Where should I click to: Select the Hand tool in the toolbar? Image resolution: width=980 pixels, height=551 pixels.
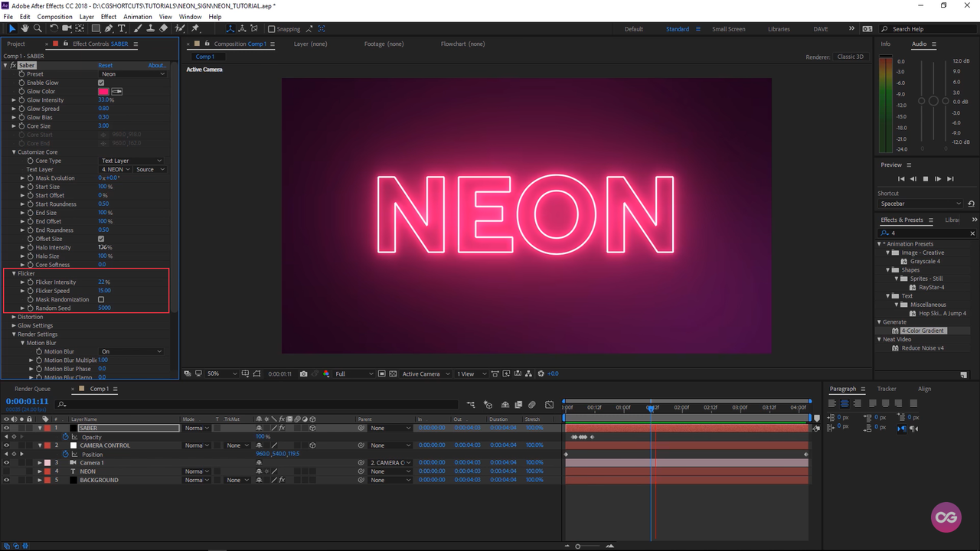[x=24, y=29]
